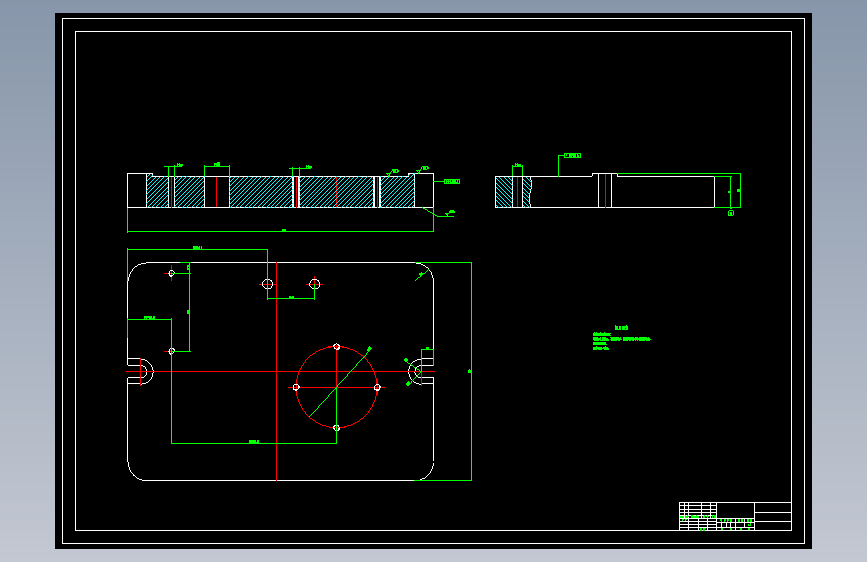Select the left hole of the top-center hole pair
This screenshot has width=867, height=562.
coord(268,284)
